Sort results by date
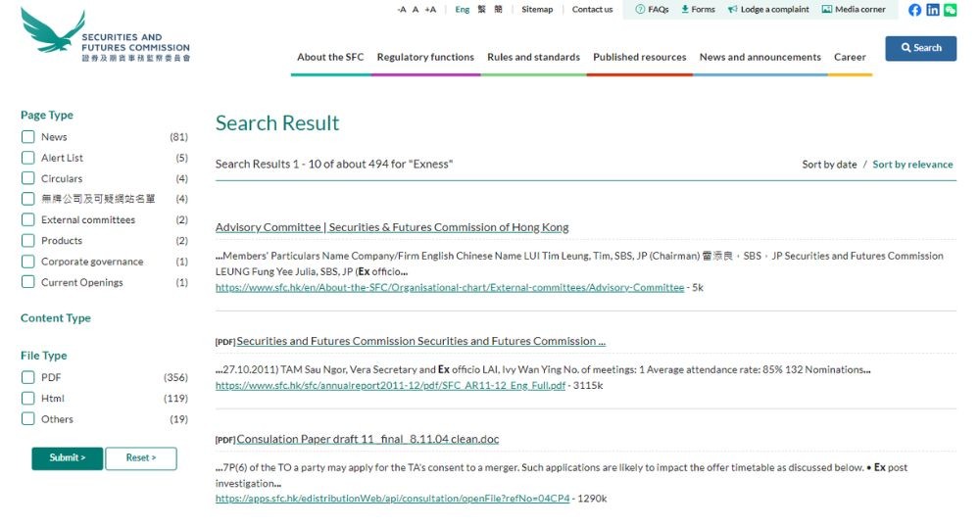Viewport: 980px width, 527px height. [x=829, y=165]
